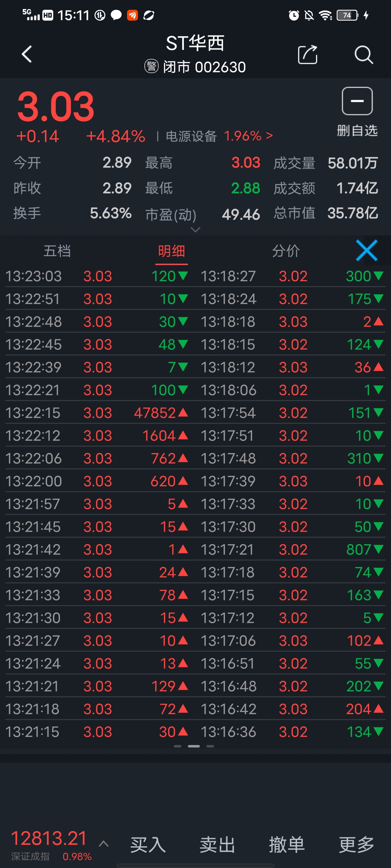Tap the 总市值 35.78亿 value

pos(353,213)
